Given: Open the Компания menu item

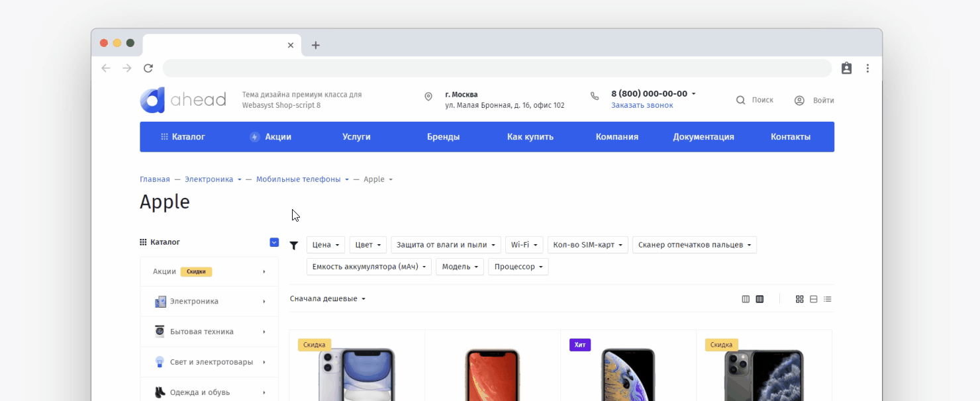Looking at the screenshot, I should [x=617, y=137].
